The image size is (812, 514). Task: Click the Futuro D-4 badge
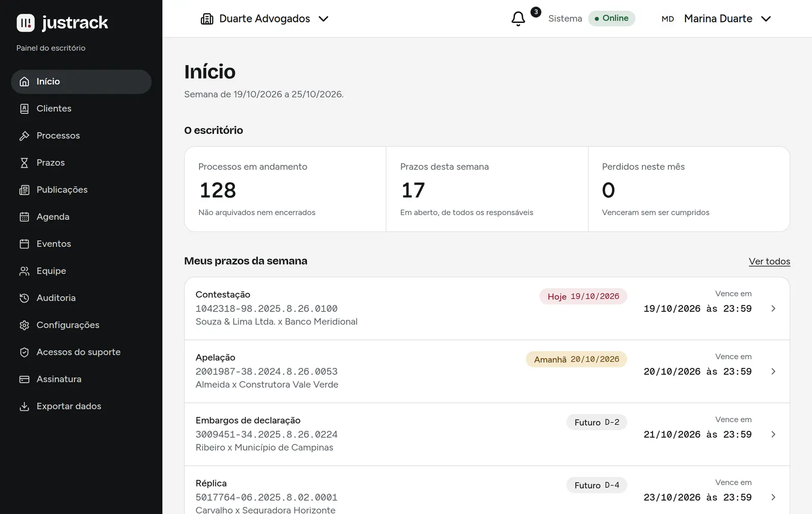point(597,485)
